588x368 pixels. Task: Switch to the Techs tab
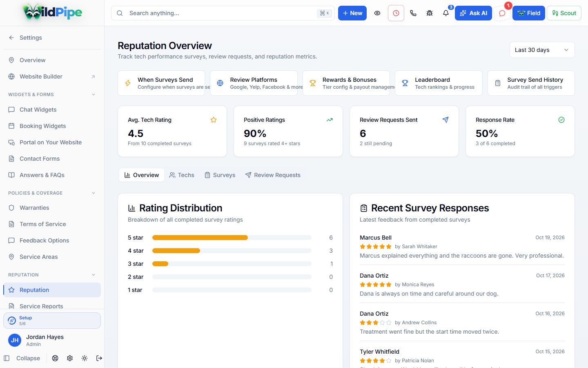pyautogui.click(x=182, y=175)
